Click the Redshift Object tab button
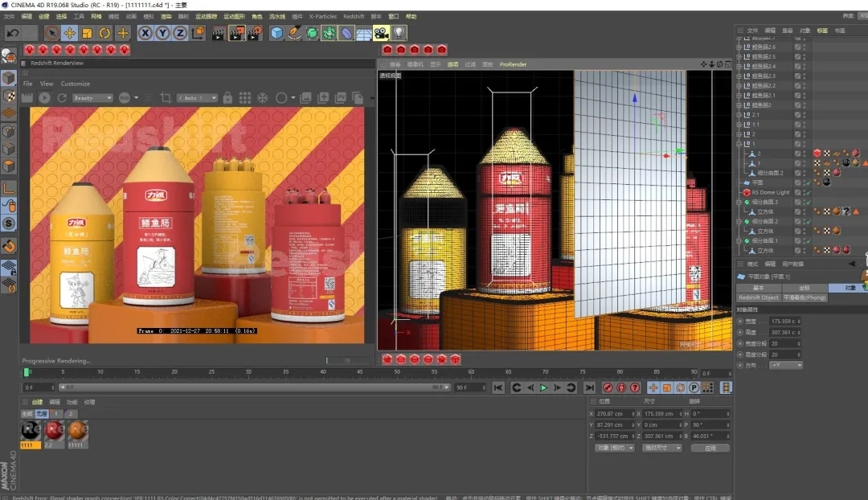The height and width of the screenshot is (500, 868). (759, 297)
